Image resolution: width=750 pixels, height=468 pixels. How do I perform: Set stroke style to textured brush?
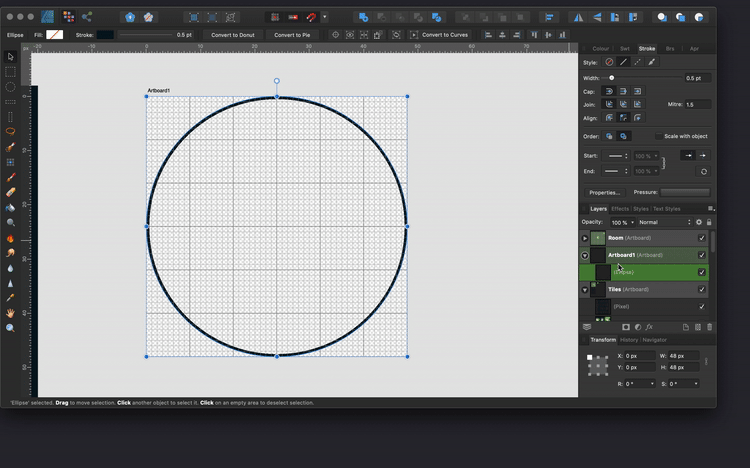651,62
